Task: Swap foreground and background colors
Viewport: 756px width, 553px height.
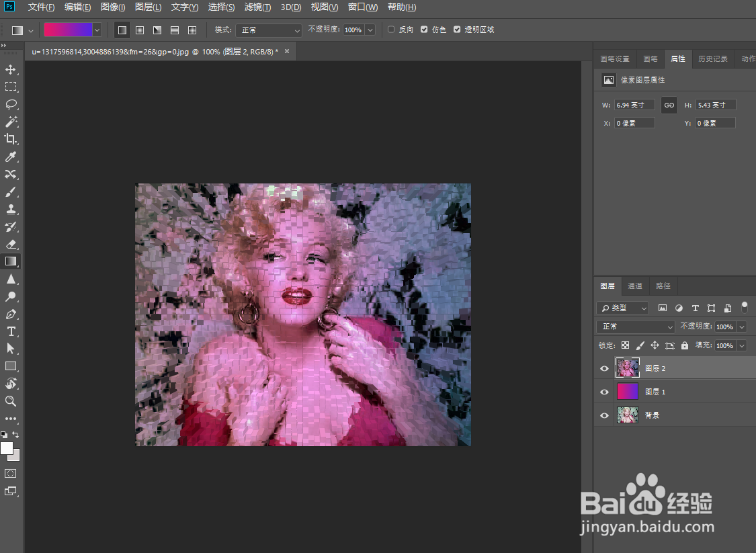Action: 16,434
